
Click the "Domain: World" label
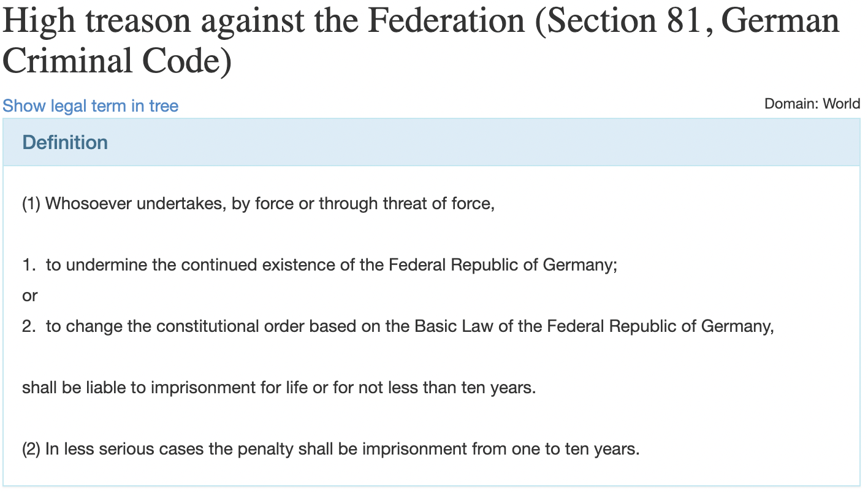pos(812,104)
